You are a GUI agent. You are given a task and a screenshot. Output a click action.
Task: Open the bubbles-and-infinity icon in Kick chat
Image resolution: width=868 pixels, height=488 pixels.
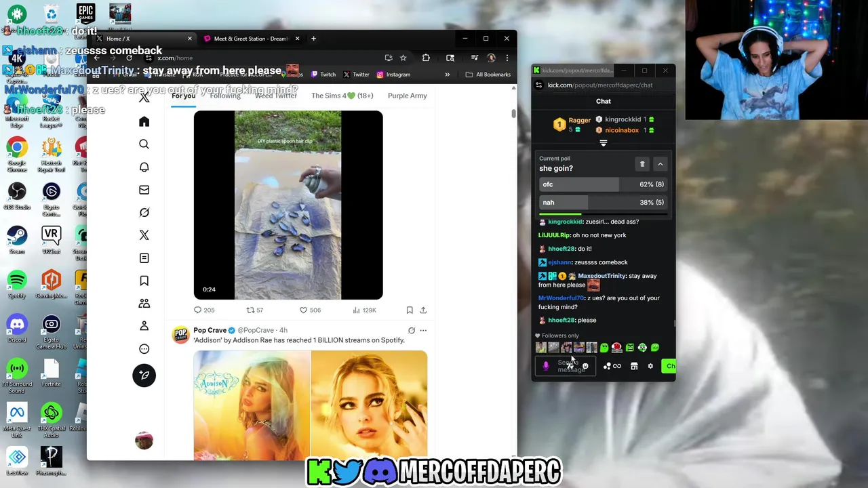(612, 367)
